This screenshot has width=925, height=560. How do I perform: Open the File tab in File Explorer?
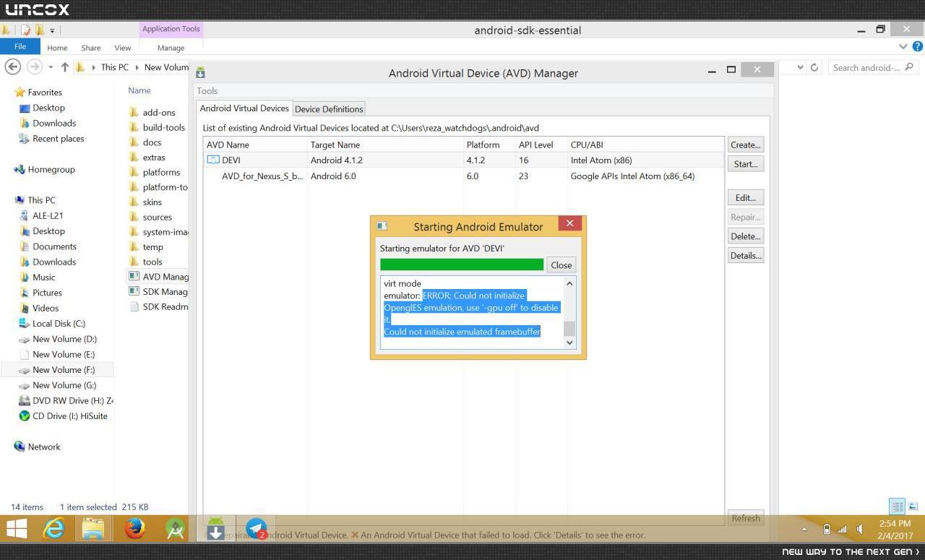(20, 46)
